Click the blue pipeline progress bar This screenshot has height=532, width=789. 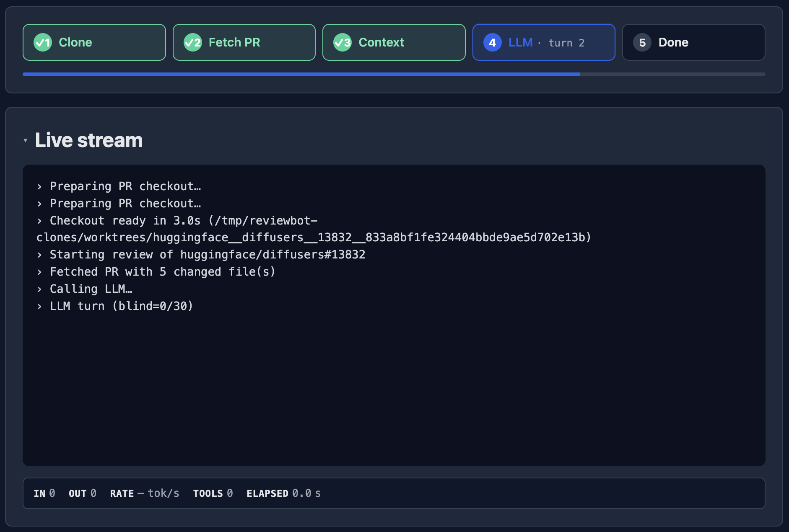coord(301,74)
